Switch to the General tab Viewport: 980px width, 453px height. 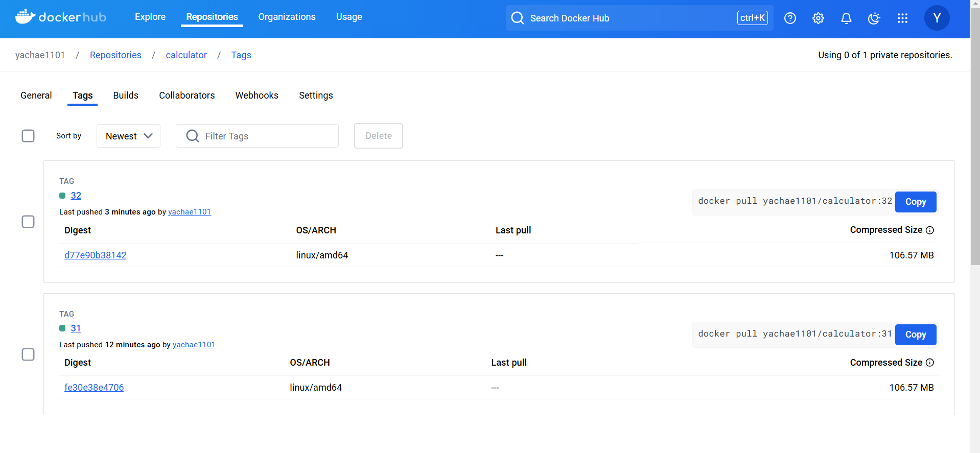(x=36, y=96)
